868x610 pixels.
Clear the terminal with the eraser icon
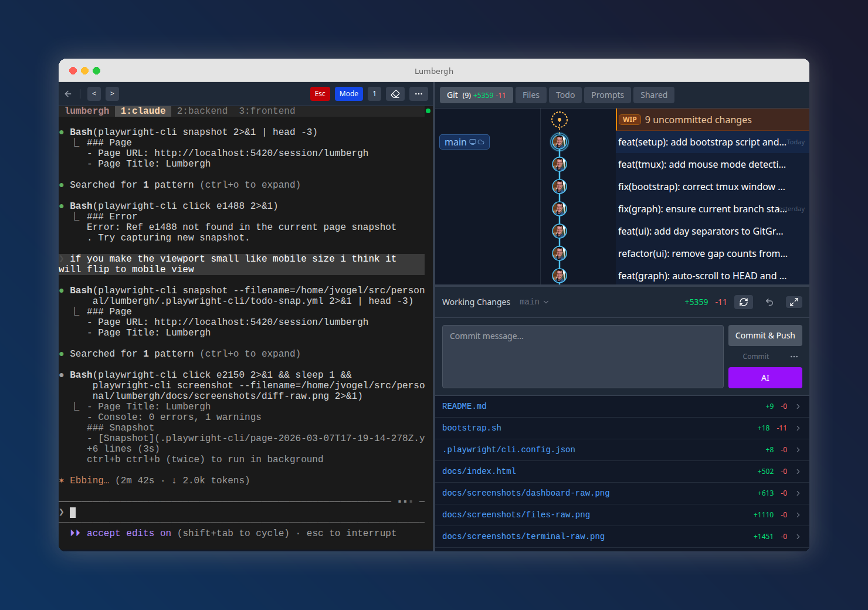[395, 93]
